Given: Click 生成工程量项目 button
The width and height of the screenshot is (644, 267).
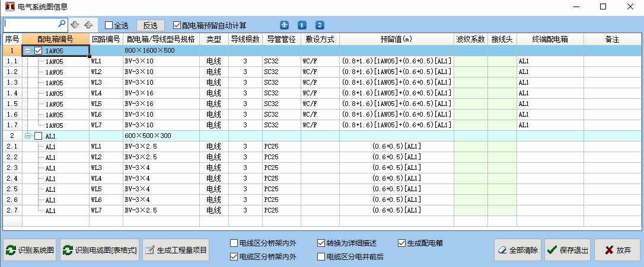Looking at the screenshot, I should click(x=176, y=250).
